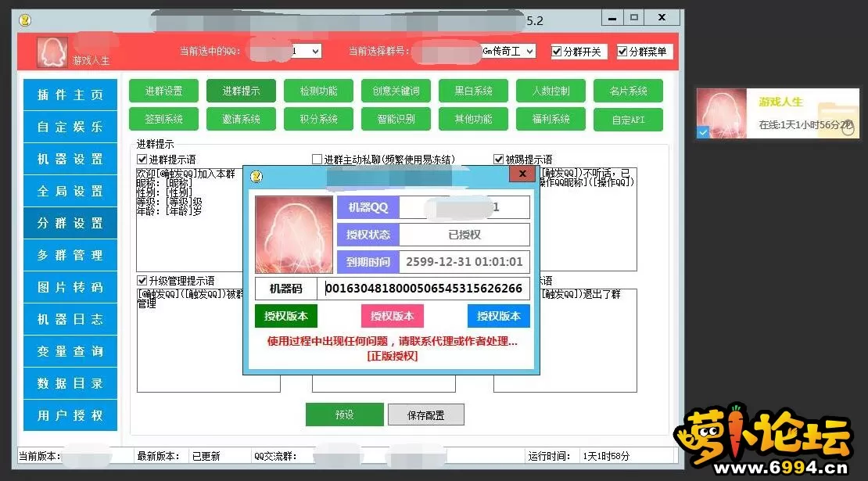Open 智能识别 settings
868x481 pixels.
[396, 119]
